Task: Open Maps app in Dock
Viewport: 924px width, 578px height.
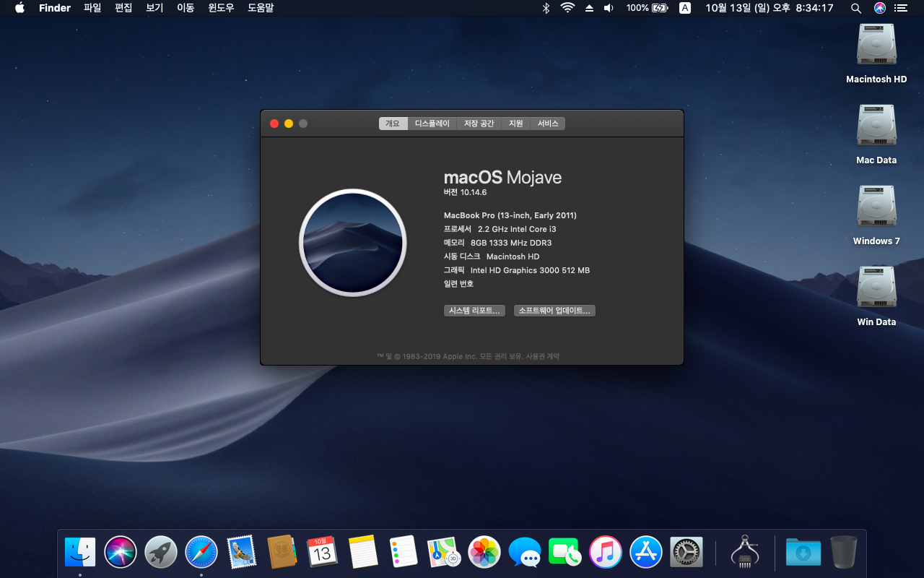Action: 444,553
